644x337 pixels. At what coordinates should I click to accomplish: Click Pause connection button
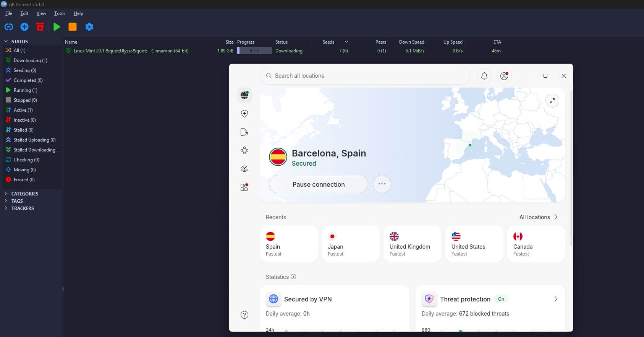(x=319, y=184)
